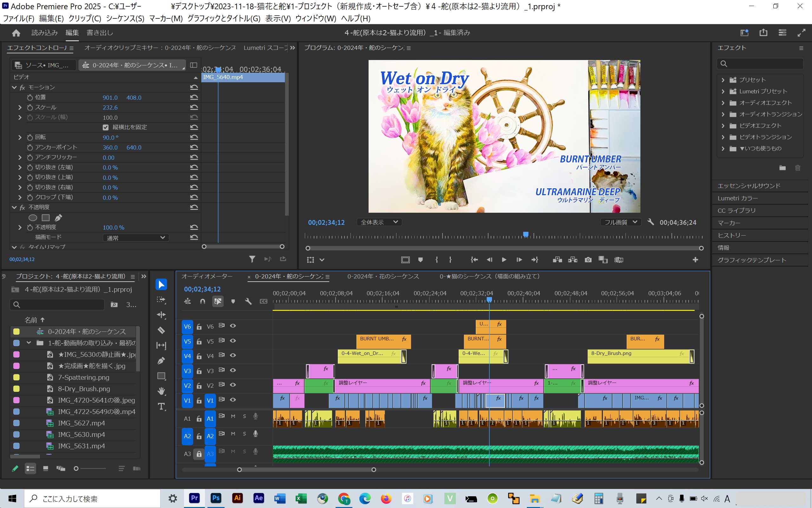812x508 pixels.
Task: Toggle uniform scale checkbox 縦横比を固定
Action: 106,127
